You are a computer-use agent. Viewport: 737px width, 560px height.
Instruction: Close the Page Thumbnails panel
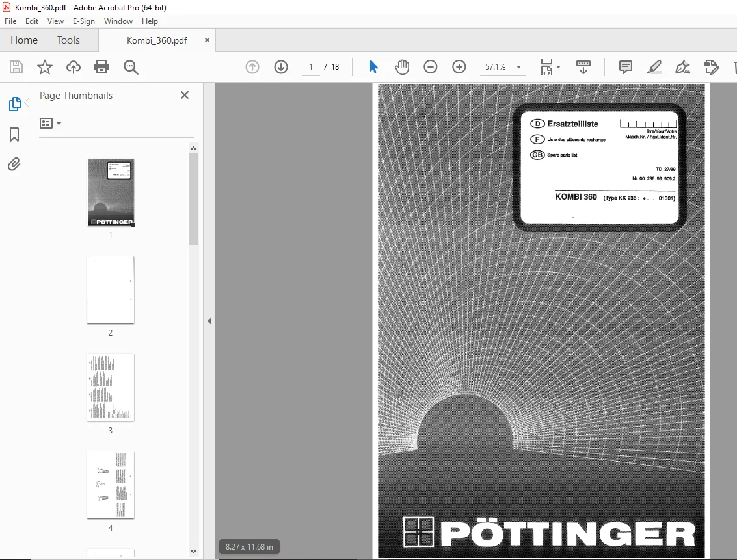click(185, 95)
